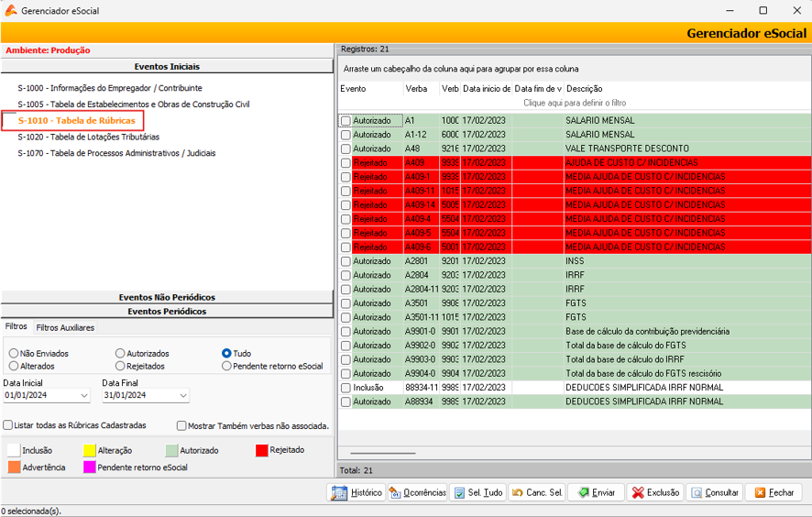Click 'Base de cálculo da contribuição previdenciária'
Viewport: 812px width, 517px height.
(x=647, y=332)
